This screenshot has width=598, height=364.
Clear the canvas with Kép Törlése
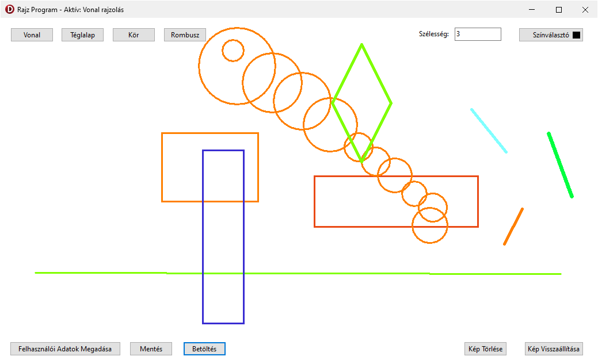click(485, 349)
